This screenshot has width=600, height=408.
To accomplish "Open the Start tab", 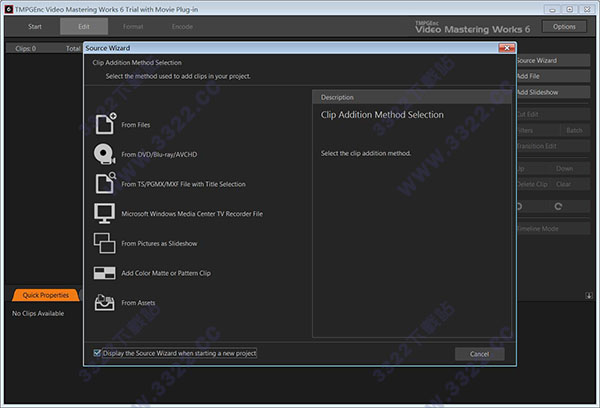I will point(35,26).
